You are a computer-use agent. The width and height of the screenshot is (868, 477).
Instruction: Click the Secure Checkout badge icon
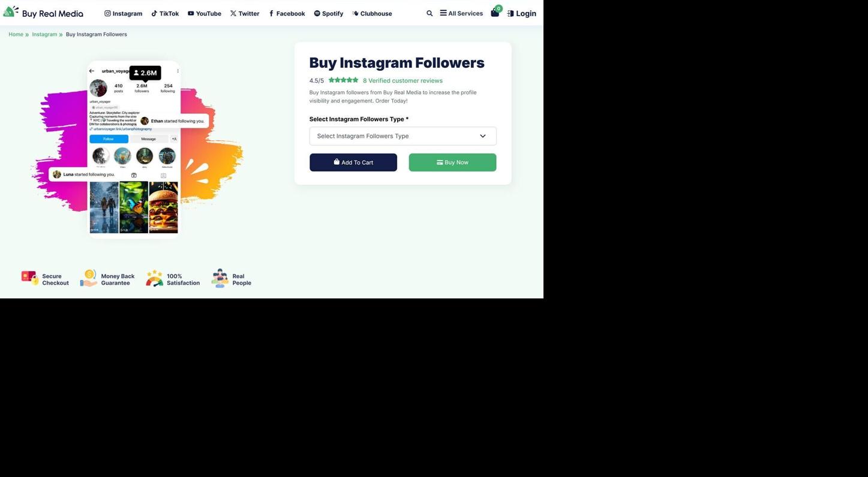30,279
